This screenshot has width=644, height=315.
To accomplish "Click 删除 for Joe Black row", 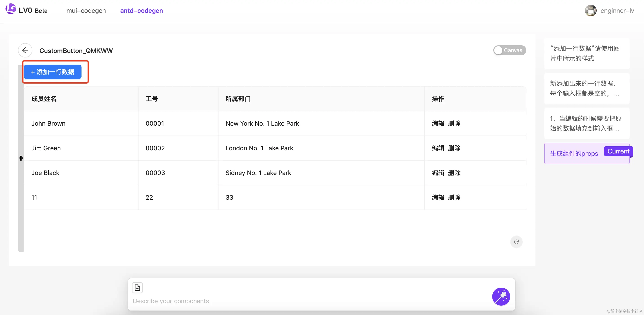I will [454, 173].
